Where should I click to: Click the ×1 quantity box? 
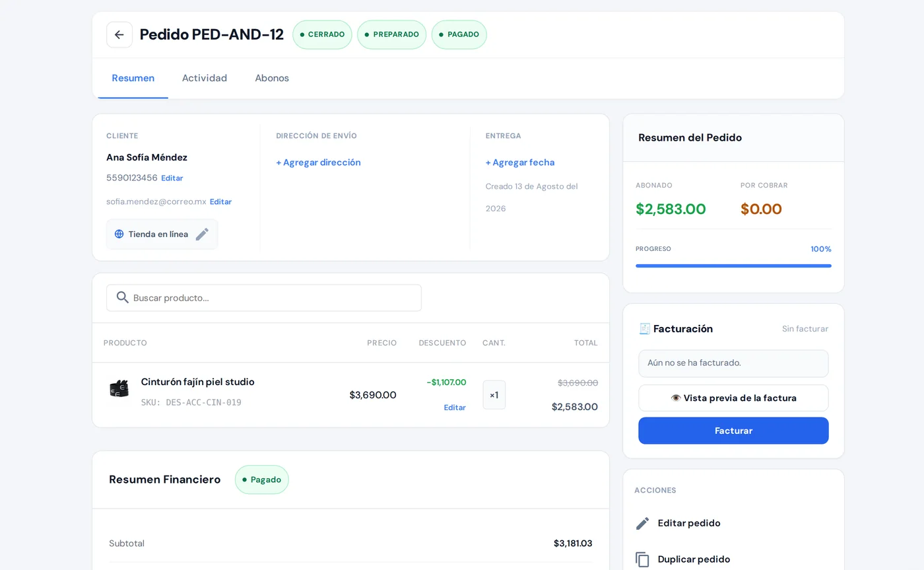494,395
